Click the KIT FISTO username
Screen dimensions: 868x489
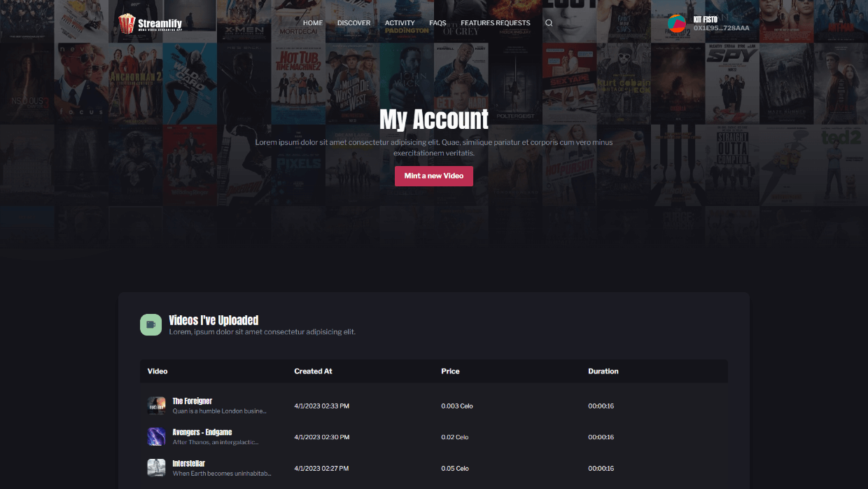(706, 19)
